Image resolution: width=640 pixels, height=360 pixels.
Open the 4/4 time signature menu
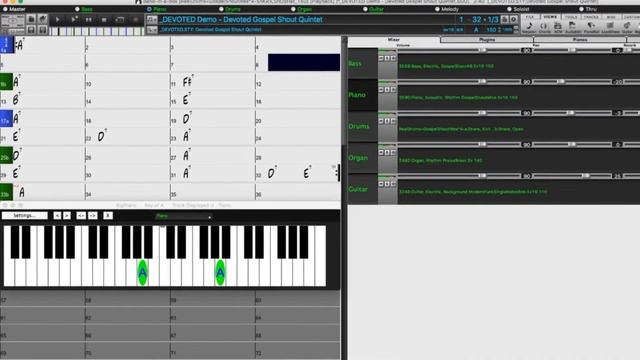[460, 30]
